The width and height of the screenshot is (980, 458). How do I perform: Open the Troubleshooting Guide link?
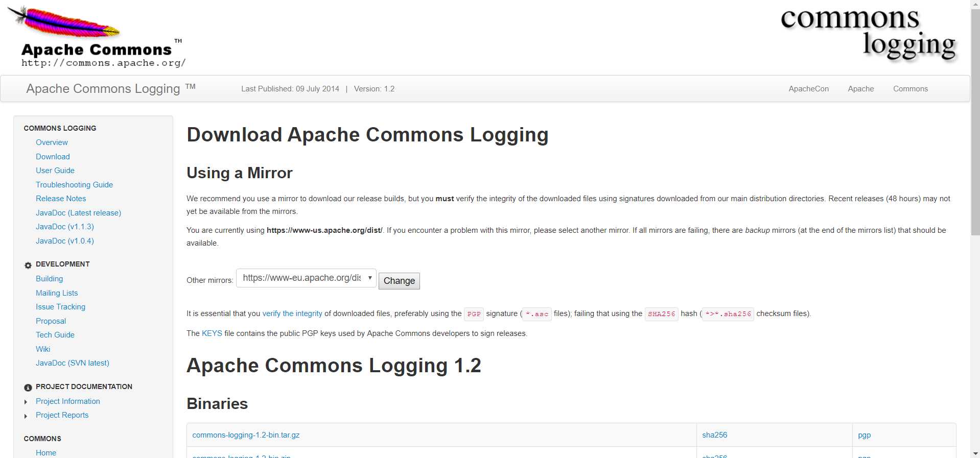(74, 185)
